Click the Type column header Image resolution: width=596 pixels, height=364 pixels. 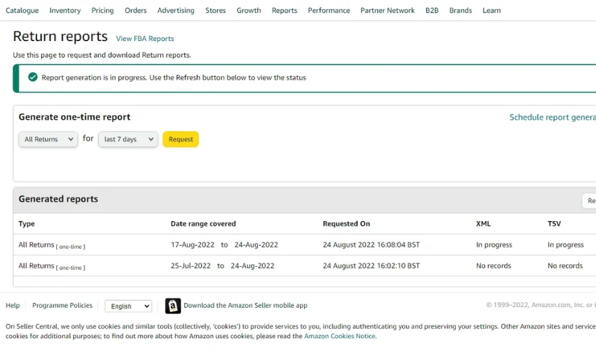click(26, 224)
